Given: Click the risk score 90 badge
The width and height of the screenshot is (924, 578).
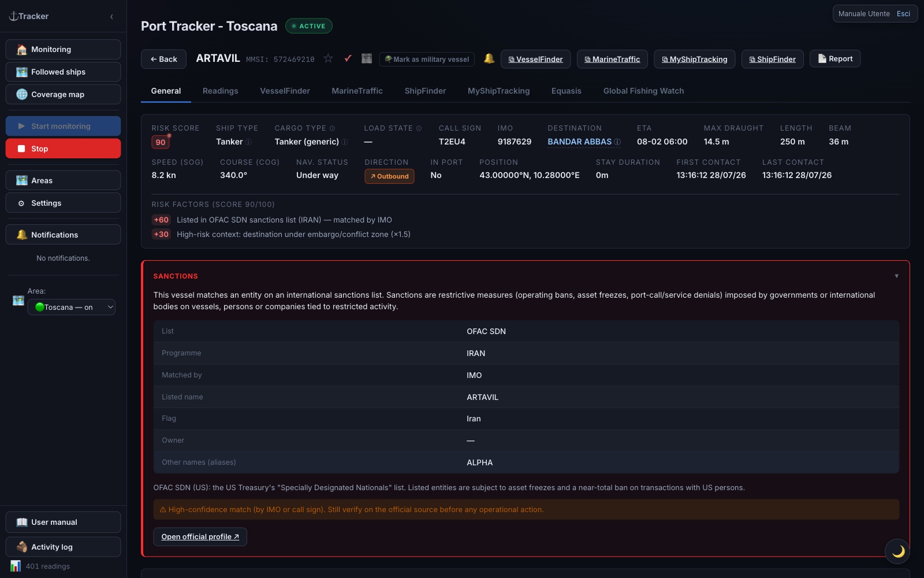Looking at the screenshot, I should click(x=161, y=142).
